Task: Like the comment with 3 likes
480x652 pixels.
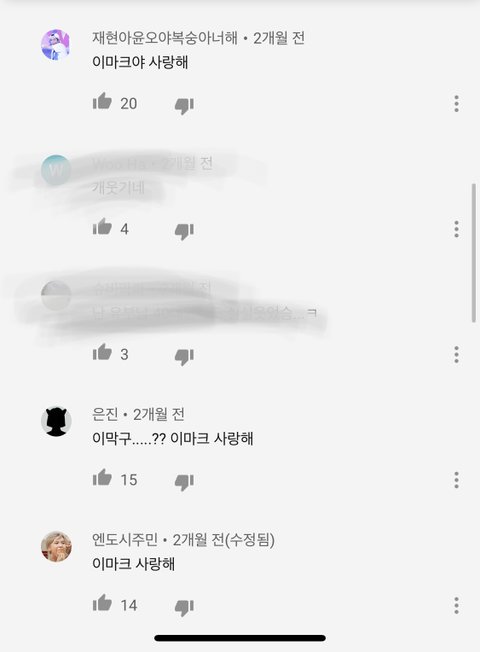Action: coord(102,352)
